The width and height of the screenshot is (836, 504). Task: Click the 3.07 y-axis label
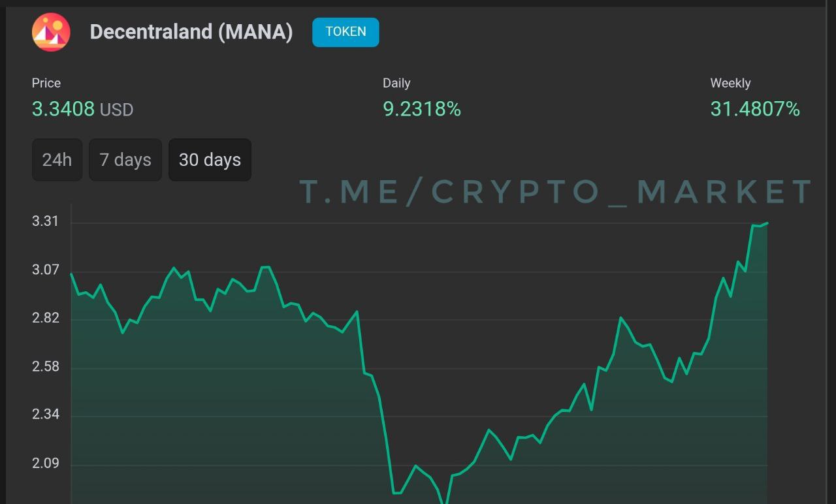click(45, 270)
